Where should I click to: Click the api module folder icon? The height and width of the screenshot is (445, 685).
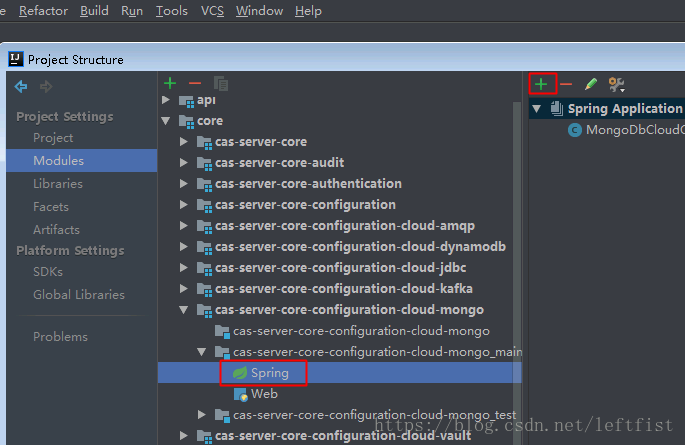[187, 101]
